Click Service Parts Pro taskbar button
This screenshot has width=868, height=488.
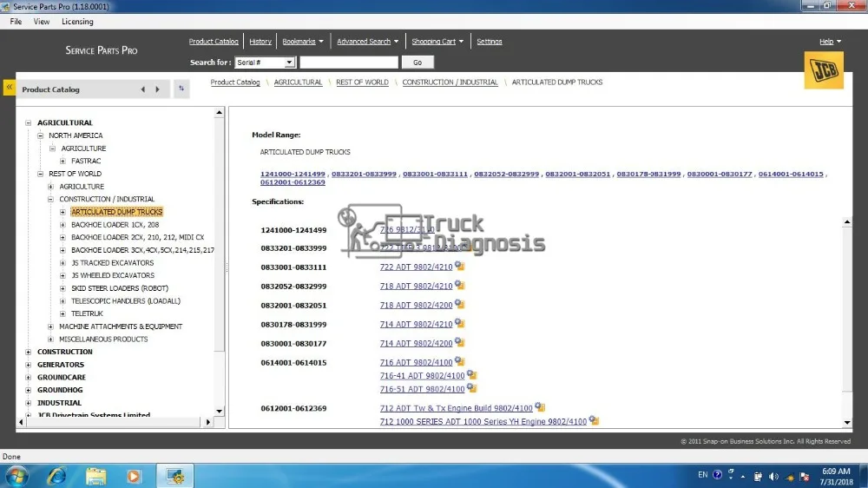[x=175, y=476]
